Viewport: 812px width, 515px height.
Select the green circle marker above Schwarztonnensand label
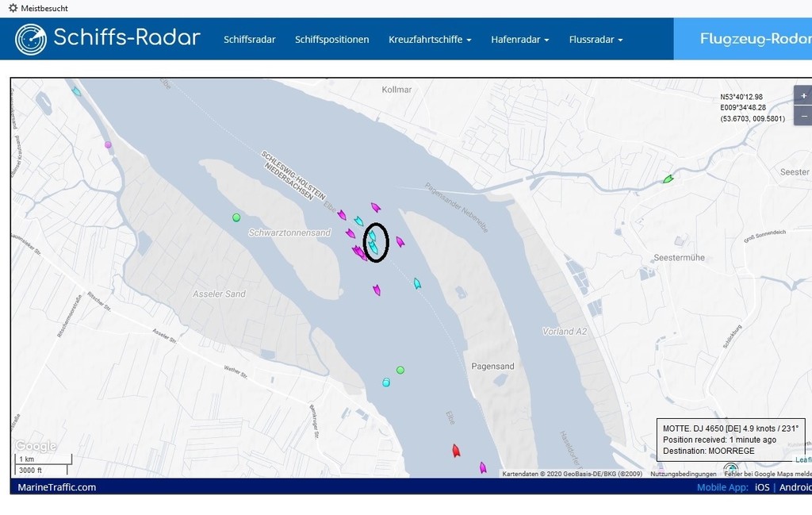236,217
